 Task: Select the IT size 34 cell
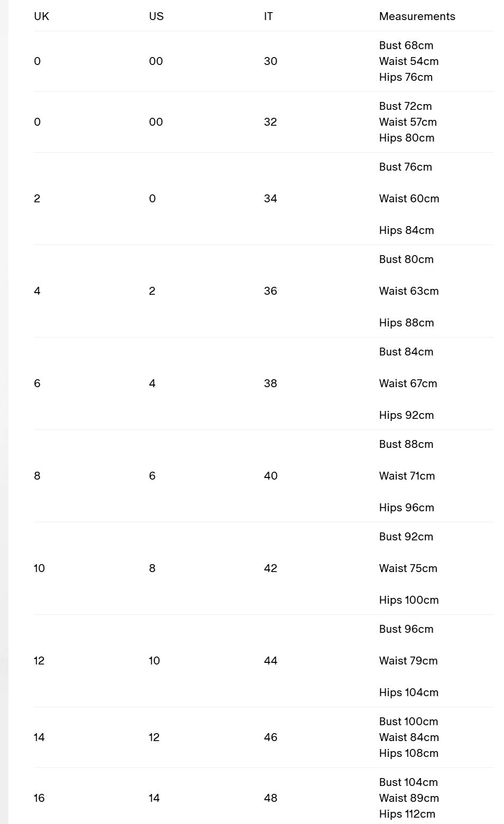270,199
